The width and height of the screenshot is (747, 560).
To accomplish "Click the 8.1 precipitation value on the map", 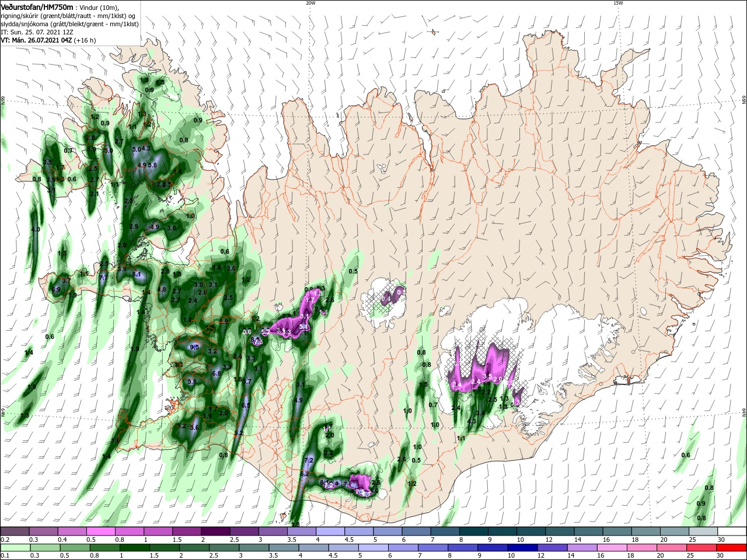I will (137, 274).
